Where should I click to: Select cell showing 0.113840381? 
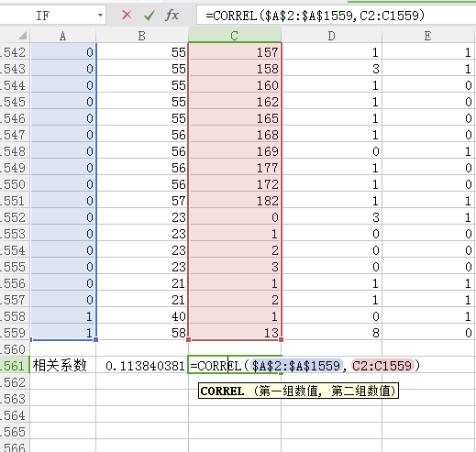pos(142,366)
